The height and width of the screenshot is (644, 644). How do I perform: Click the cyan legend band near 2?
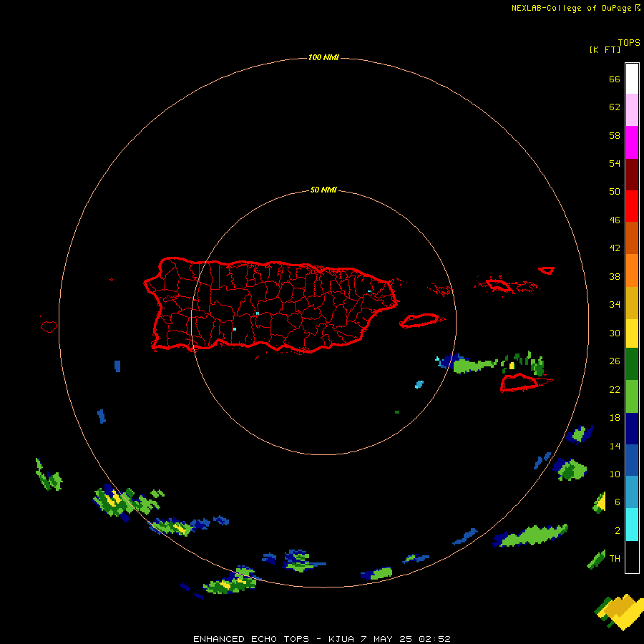(x=632, y=525)
